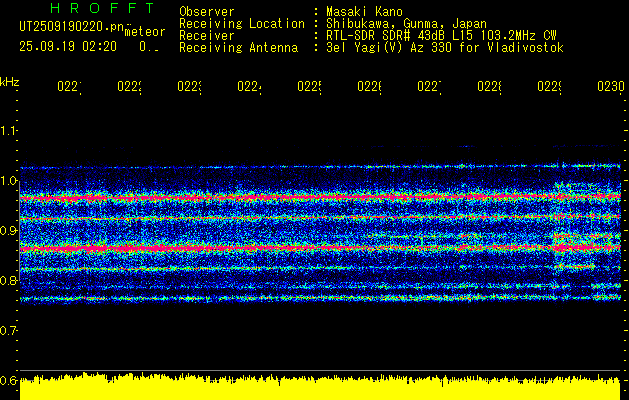Click the 0227 time marker
Screen dimensions: 629x400
(x=429, y=87)
